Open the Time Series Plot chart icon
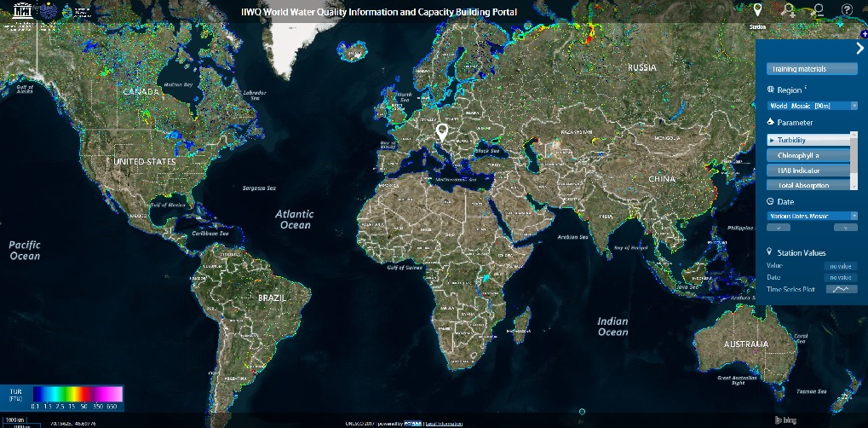 842,289
